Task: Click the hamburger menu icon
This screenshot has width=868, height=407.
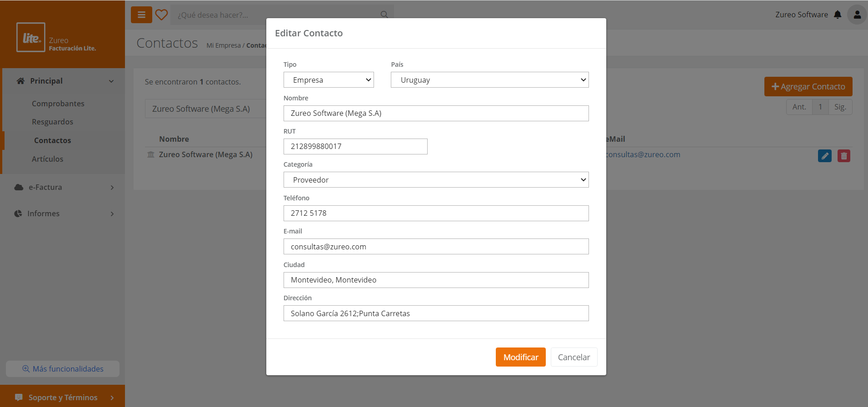Action: (x=141, y=15)
